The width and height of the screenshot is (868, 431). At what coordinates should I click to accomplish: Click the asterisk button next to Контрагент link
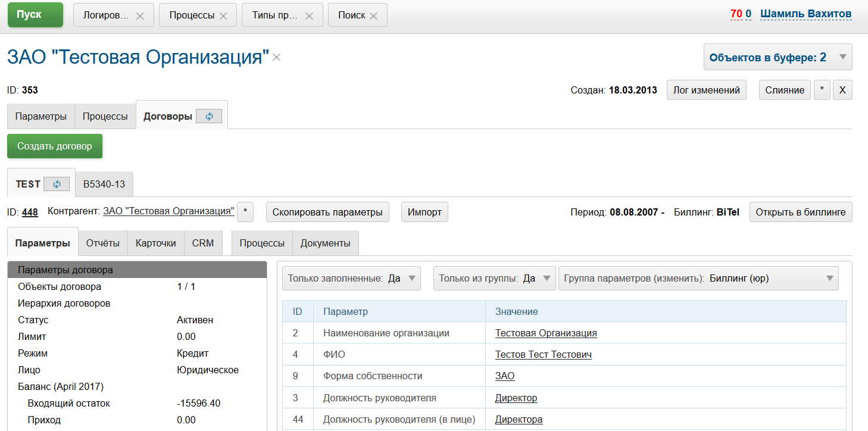[245, 212]
